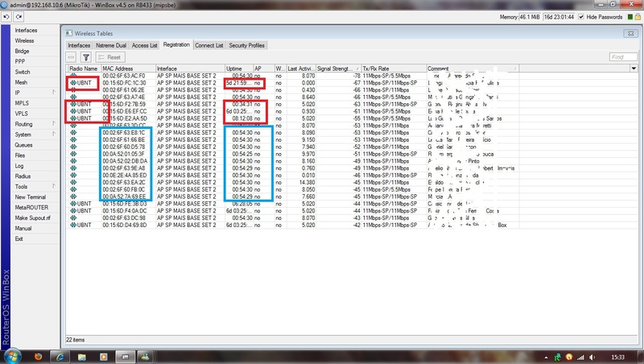Click client icon of row 00:15:6D:F4:0A:DC
Screen dimensions: 644x364
73,211
